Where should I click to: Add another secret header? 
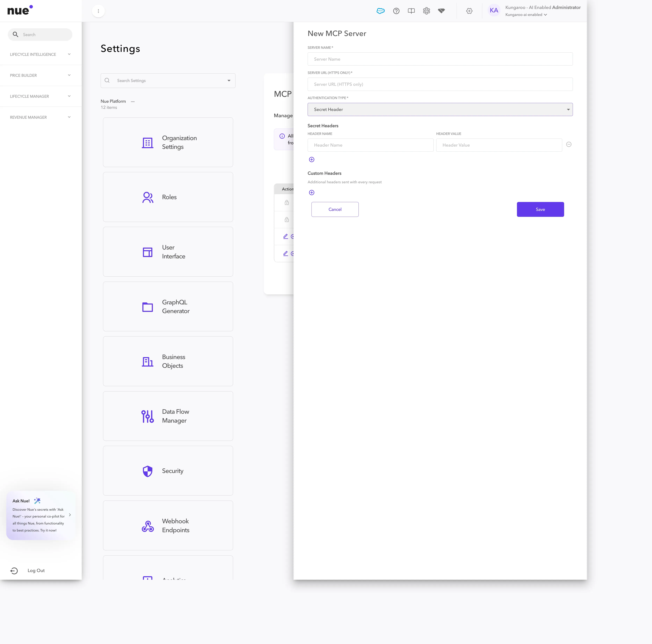pyautogui.click(x=311, y=159)
